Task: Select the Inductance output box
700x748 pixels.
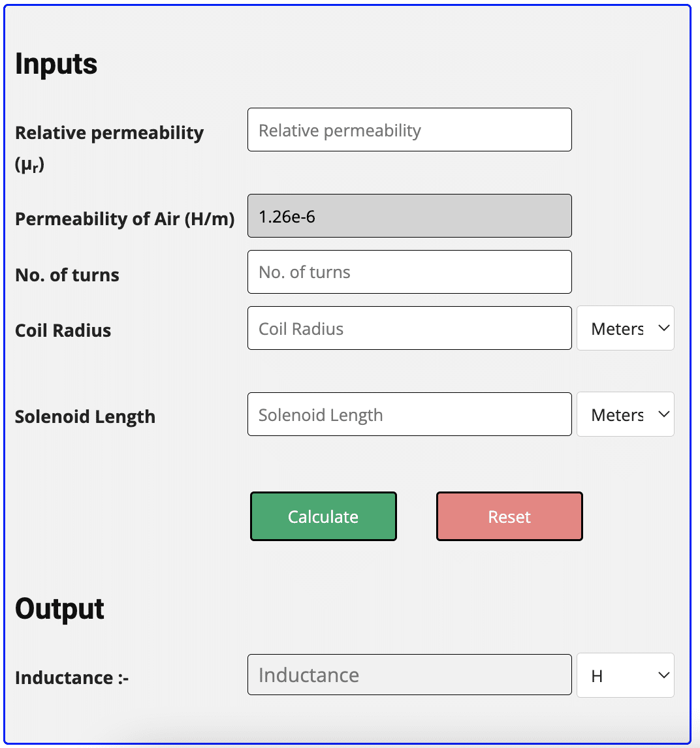Action: click(x=409, y=675)
